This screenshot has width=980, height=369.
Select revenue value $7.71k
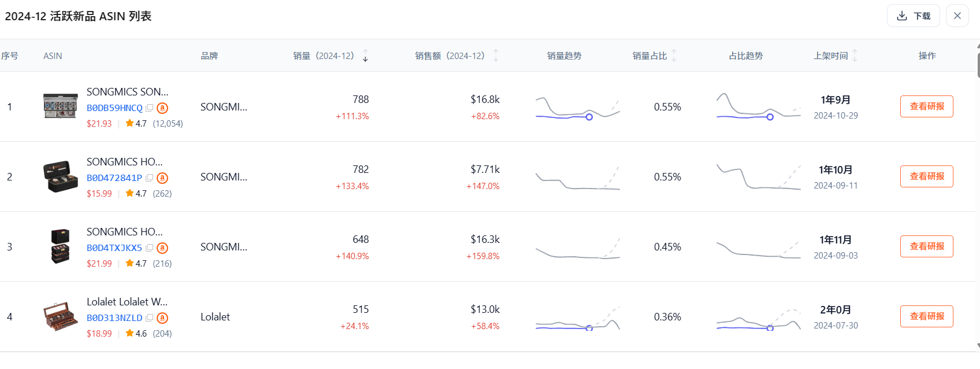(x=485, y=169)
